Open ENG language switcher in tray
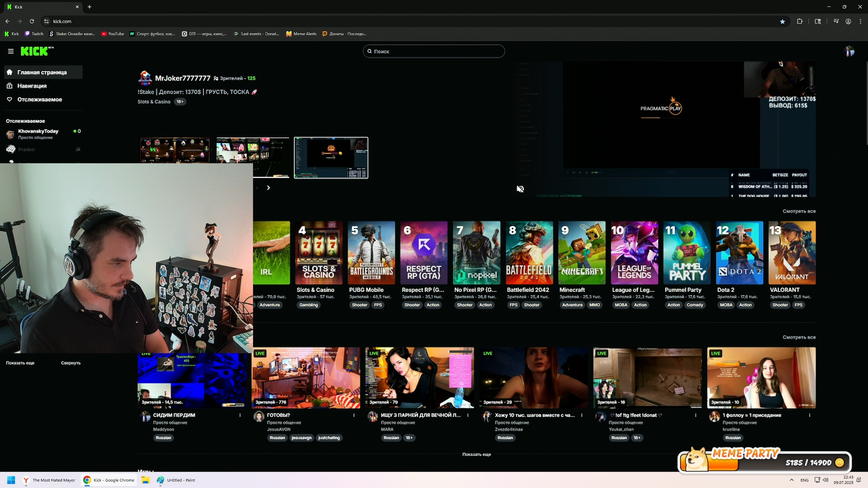 click(x=804, y=480)
